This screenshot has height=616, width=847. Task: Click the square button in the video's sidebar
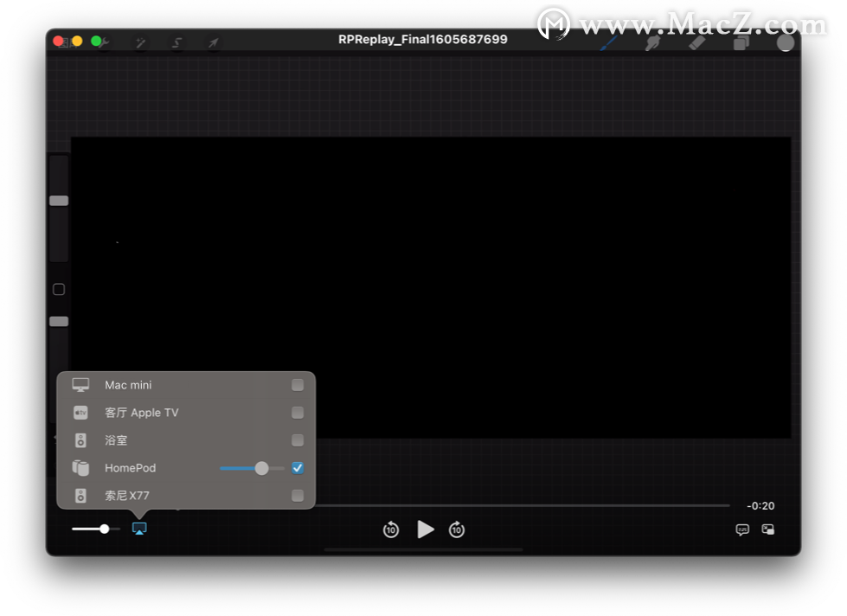point(59,290)
